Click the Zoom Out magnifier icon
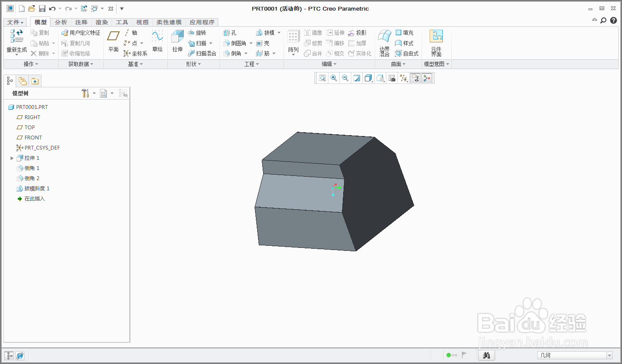 coord(345,78)
